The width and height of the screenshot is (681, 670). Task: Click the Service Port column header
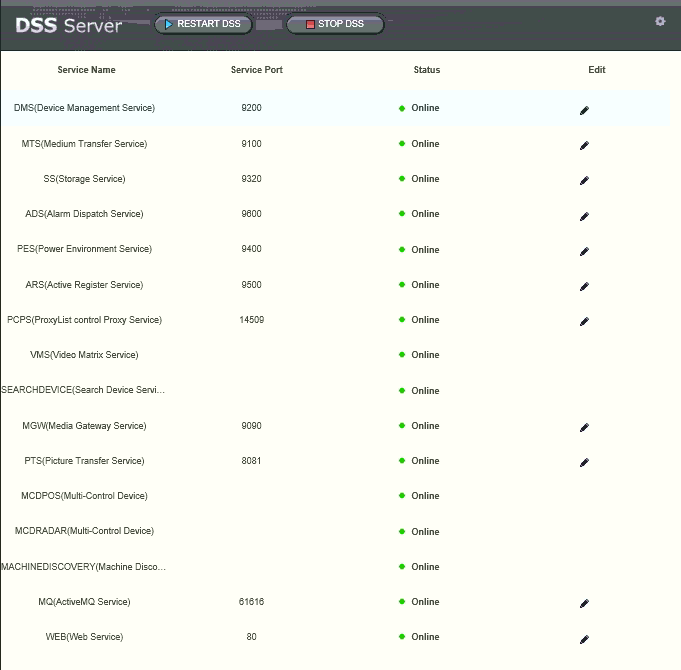256,70
